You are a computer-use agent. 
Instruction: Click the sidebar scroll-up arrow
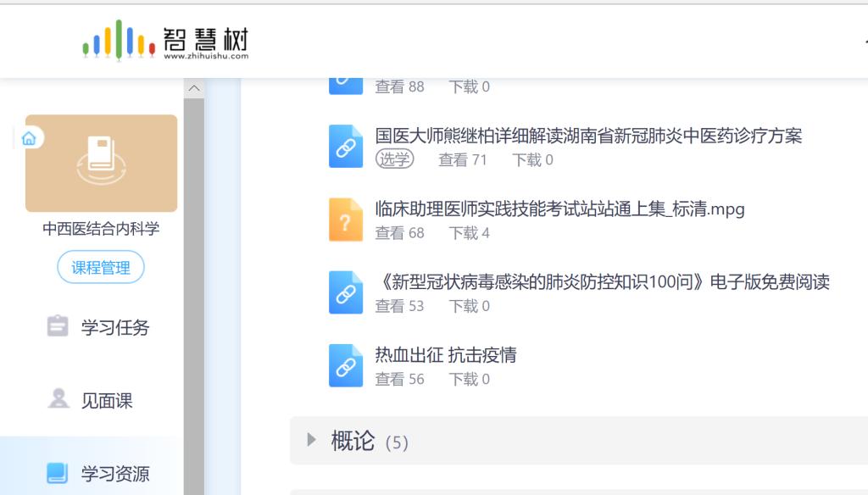[194, 88]
